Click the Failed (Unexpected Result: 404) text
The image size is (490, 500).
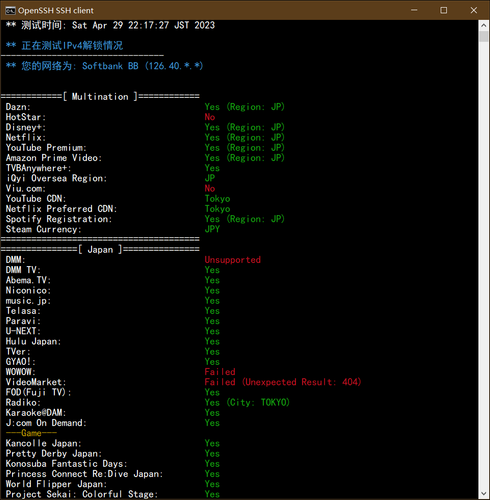tap(283, 382)
